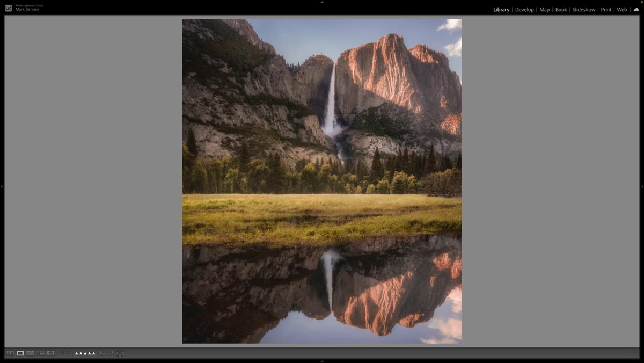The width and height of the screenshot is (644, 363).
Task: Click the Yosemite waterfall photo
Action: coord(322,181)
